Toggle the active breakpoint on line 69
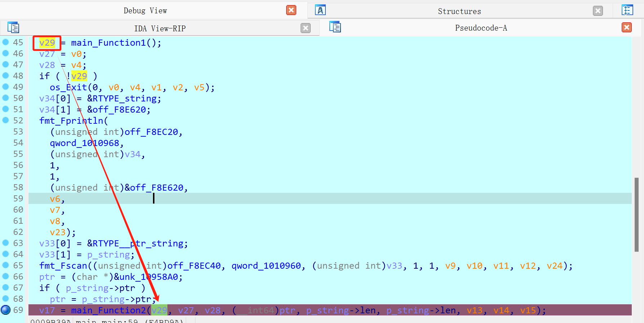644x323 pixels. pos(6,310)
